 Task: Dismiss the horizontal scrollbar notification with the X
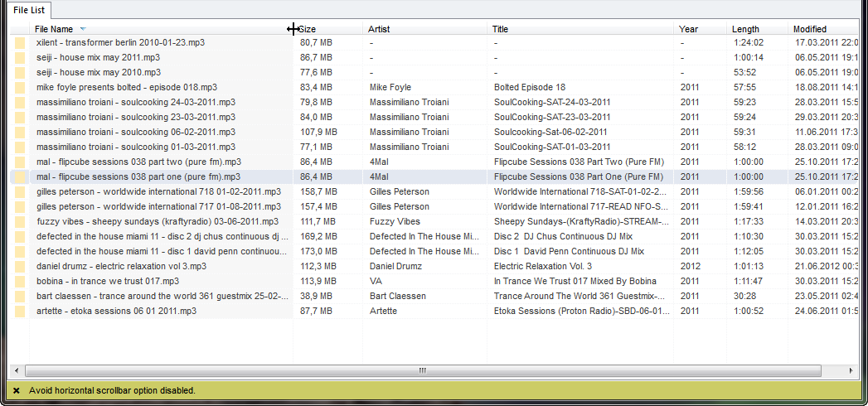point(17,390)
